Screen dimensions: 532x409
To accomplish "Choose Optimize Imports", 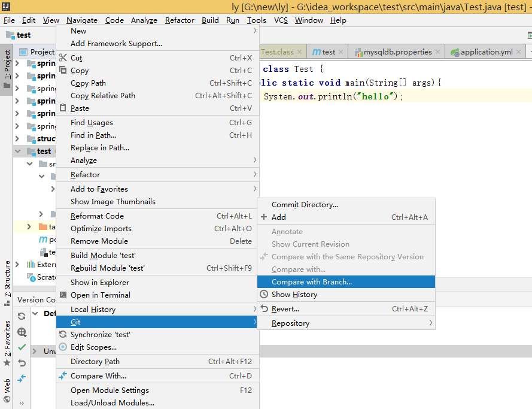I will click(157, 228).
